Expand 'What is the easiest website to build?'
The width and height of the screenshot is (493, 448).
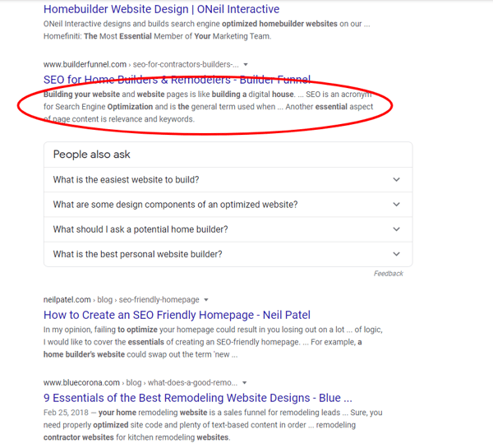point(228,180)
